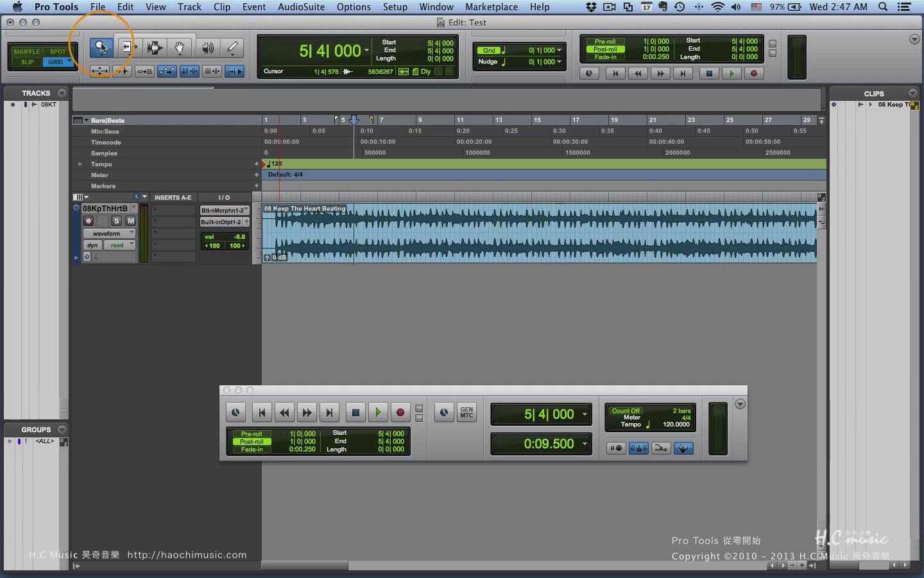Record-enable the 08KpThHrtB track
Viewport: 924px width, 578px height.
89,221
